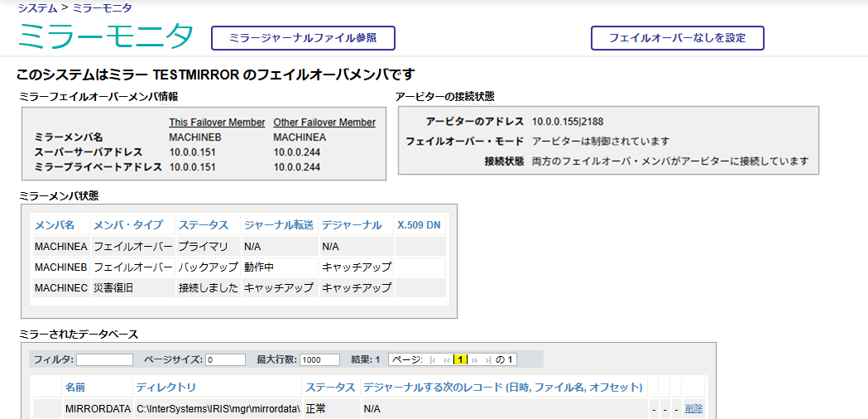Jump to last page using »| icon

click(488, 360)
